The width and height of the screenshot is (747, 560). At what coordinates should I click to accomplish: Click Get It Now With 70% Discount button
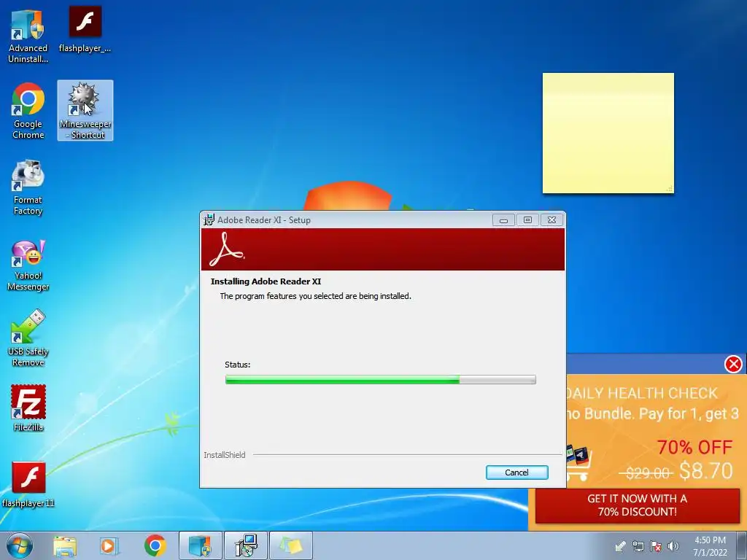pyautogui.click(x=638, y=505)
